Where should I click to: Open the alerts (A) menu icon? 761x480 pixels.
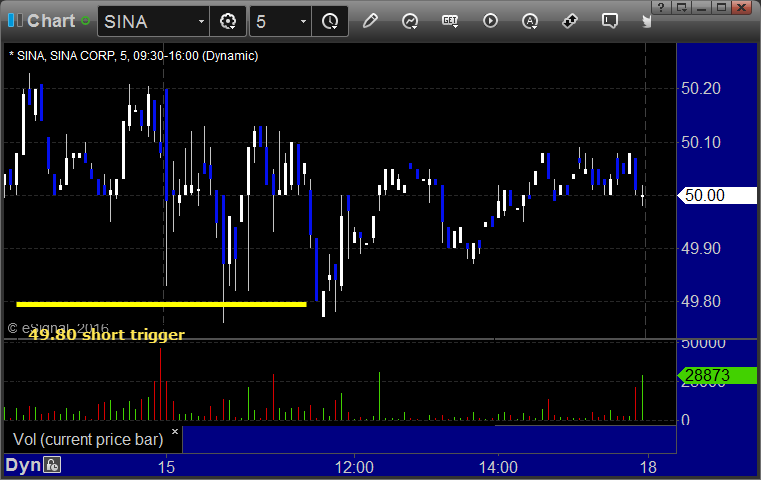click(529, 21)
